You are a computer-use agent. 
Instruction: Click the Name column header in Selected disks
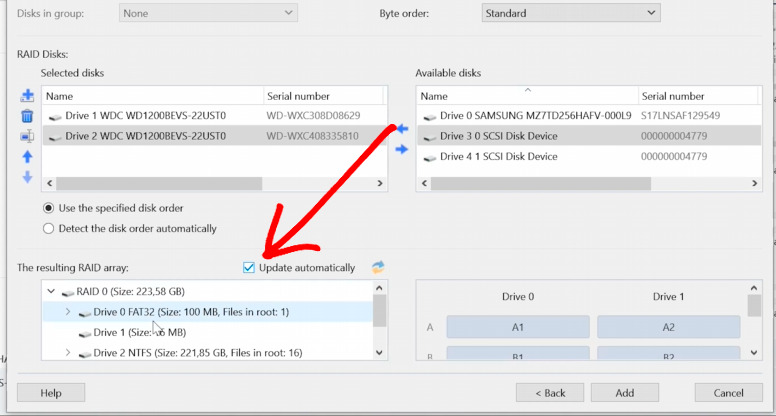point(153,96)
